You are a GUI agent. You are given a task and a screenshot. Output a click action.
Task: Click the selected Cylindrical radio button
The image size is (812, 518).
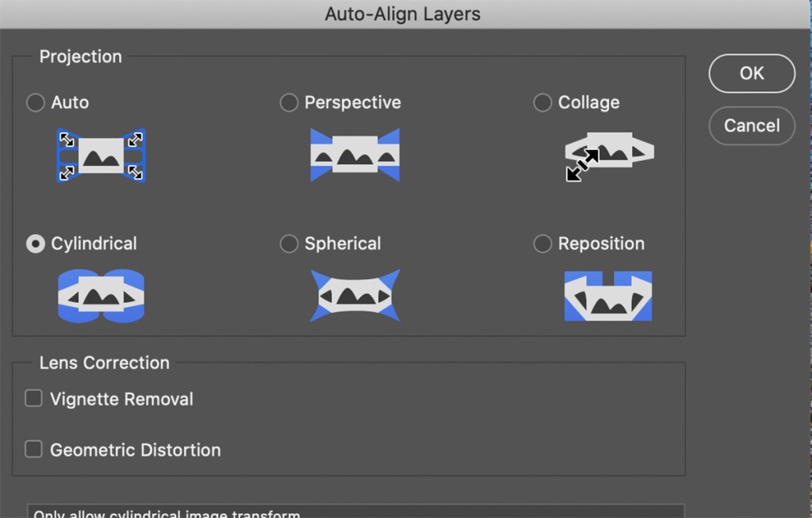tap(36, 244)
